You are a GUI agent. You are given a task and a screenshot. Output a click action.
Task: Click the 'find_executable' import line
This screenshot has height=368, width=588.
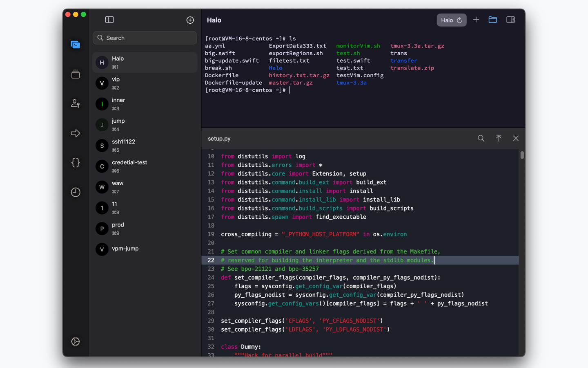[294, 217]
